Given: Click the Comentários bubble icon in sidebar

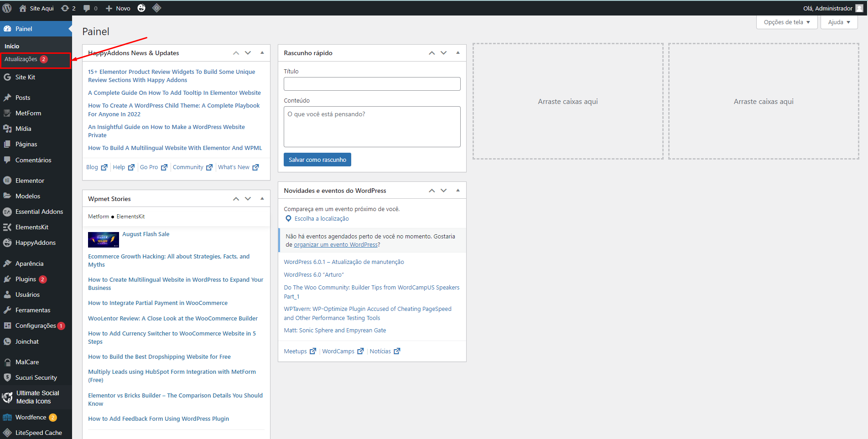Looking at the screenshot, I should click(x=7, y=160).
